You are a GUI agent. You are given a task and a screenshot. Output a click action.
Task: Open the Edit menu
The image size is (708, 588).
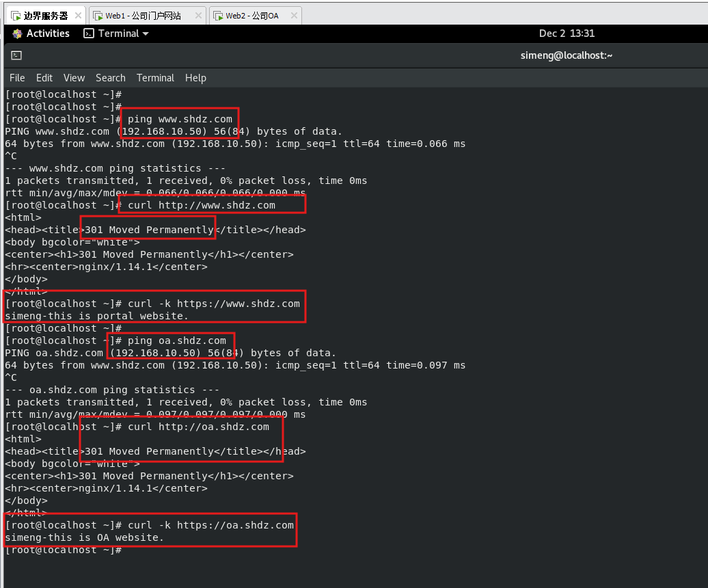(44, 78)
